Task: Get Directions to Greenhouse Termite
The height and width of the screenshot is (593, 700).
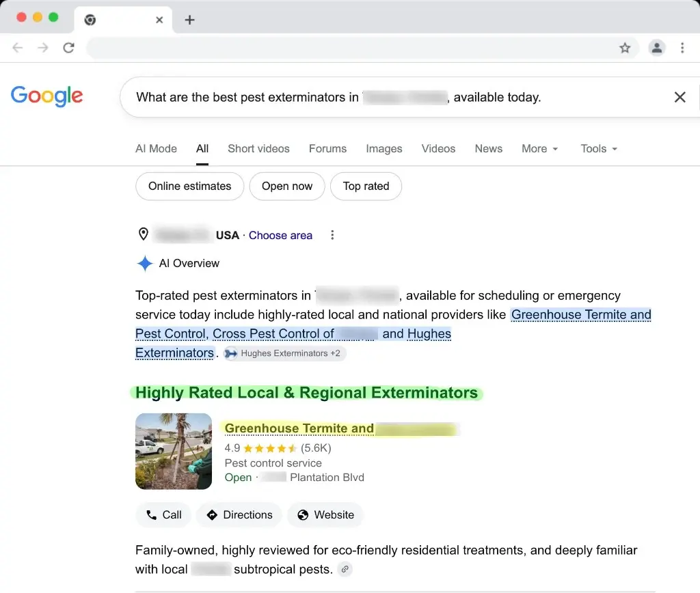Action: tap(239, 515)
